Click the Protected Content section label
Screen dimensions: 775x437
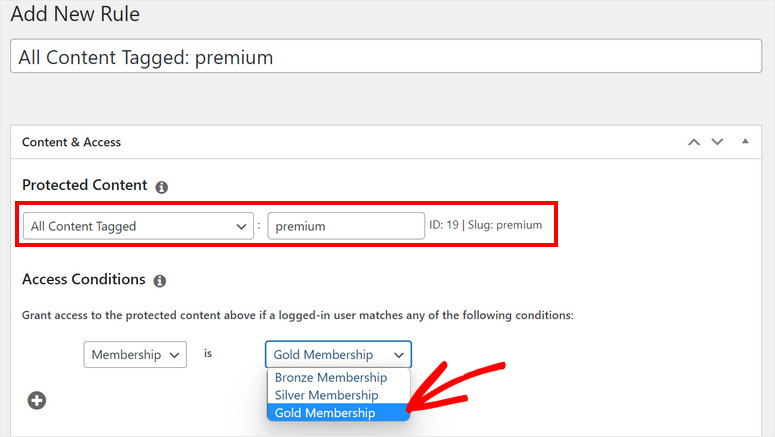(84, 185)
